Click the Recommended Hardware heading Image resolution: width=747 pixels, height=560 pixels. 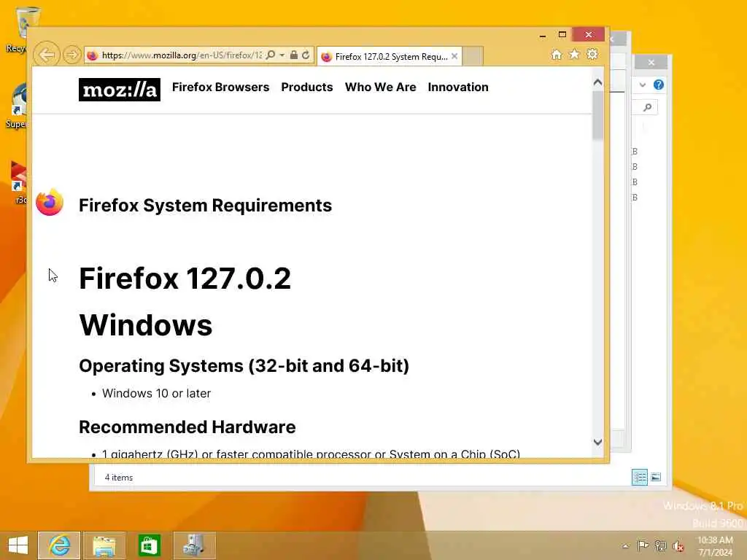pyautogui.click(x=187, y=427)
